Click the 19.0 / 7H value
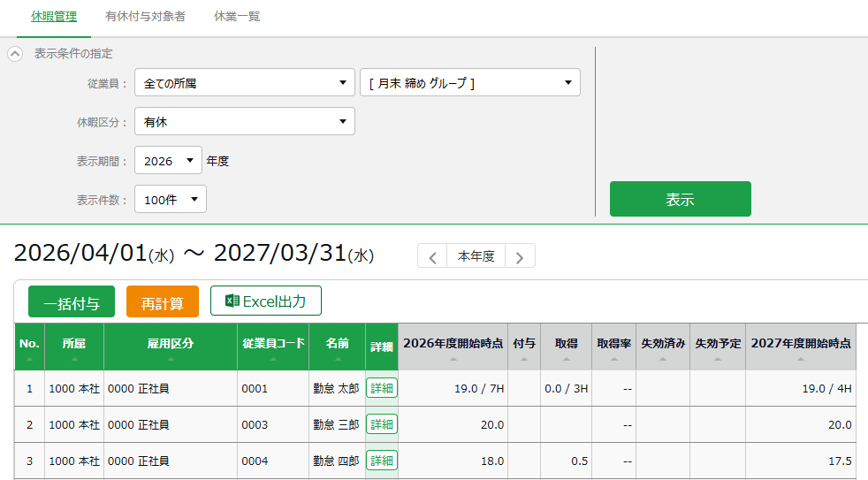Screen dimensions: 868x480 click(x=479, y=389)
